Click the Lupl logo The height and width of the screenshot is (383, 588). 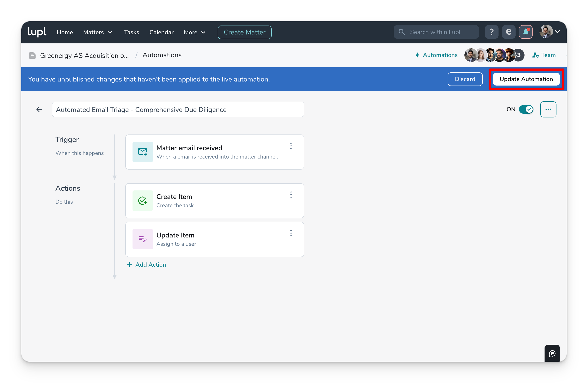click(37, 32)
